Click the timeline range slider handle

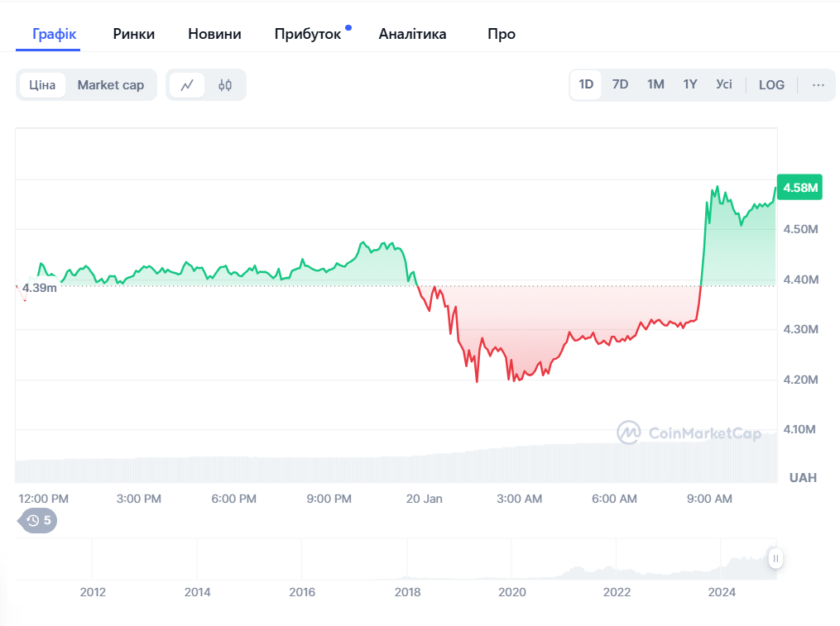click(775, 559)
